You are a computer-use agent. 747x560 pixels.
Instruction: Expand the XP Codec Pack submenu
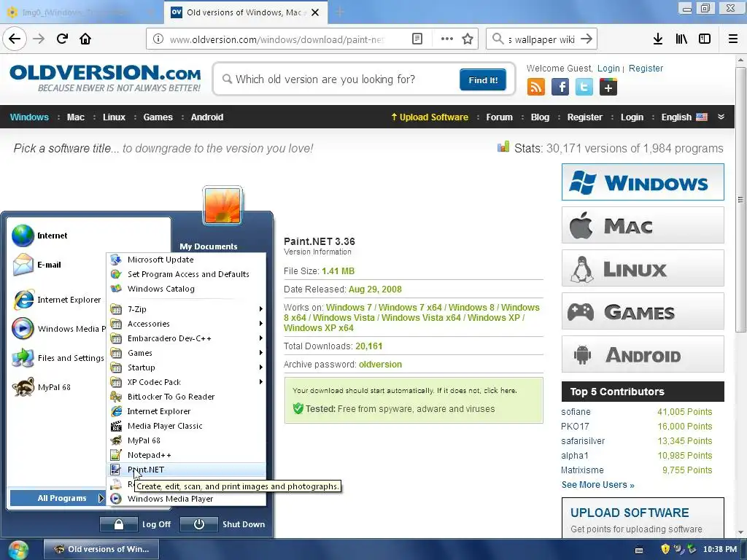point(187,382)
